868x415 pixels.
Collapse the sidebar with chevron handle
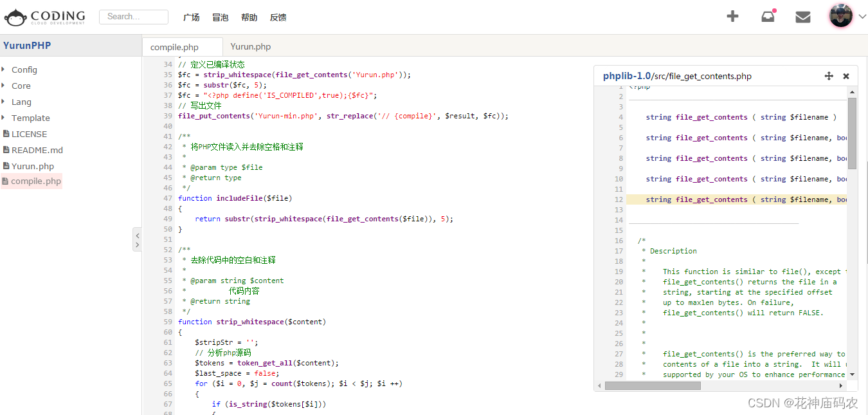(x=137, y=239)
